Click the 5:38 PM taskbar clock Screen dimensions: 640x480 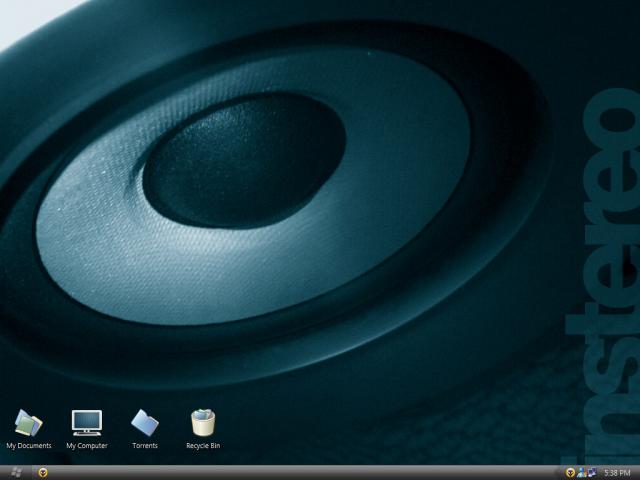[617, 473]
